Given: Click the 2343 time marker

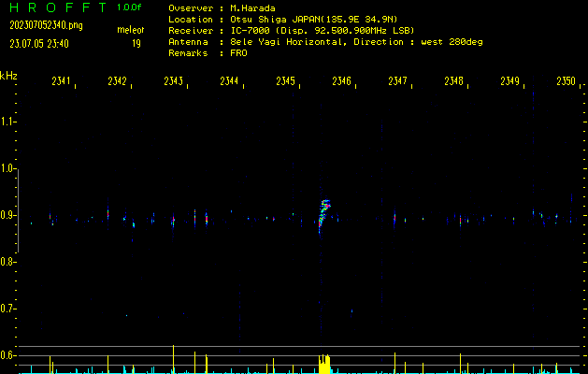Looking at the screenshot, I should click(173, 82).
